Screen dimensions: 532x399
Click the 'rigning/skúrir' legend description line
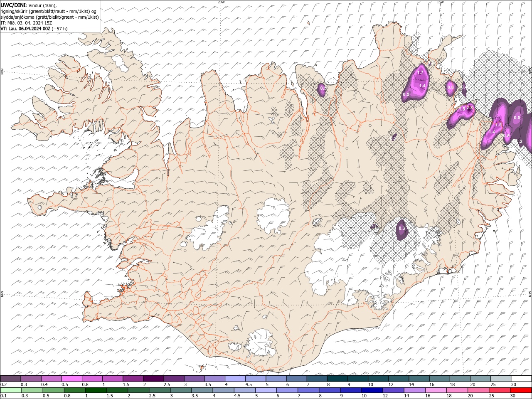point(49,11)
